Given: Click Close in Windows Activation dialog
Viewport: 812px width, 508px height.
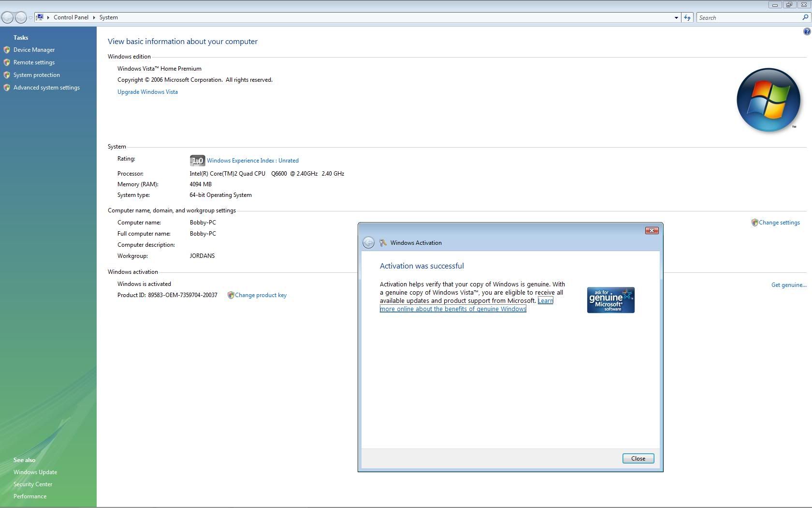Looking at the screenshot, I should [x=638, y=459].
